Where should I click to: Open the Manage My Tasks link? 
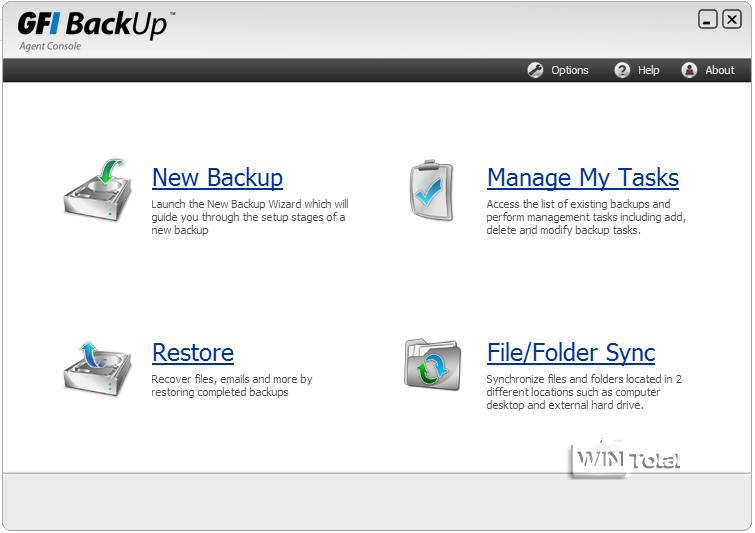pyautogui.click(x=582, y=178)
